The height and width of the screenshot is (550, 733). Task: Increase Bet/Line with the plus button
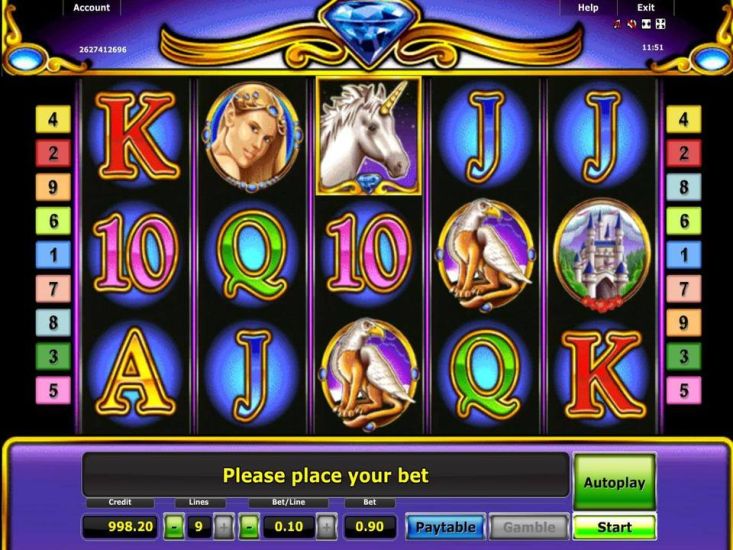point(326,527)
